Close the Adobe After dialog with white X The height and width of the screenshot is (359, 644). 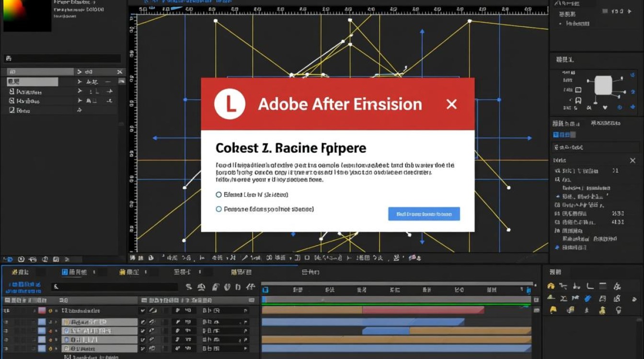coord(451,104)
